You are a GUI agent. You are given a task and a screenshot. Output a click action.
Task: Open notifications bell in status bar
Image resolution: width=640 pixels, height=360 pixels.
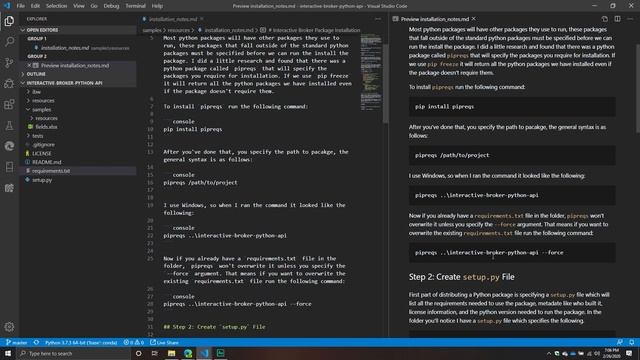631,342
